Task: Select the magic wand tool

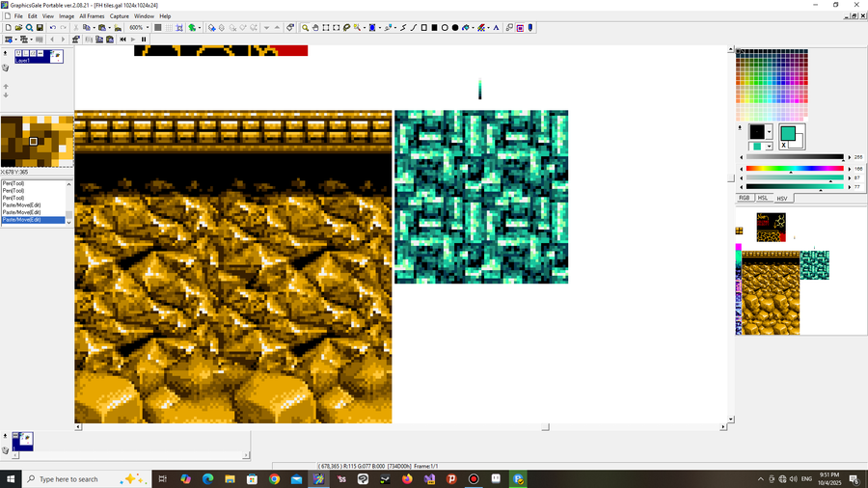Action: pyautogui.click(x=357, y=28)
